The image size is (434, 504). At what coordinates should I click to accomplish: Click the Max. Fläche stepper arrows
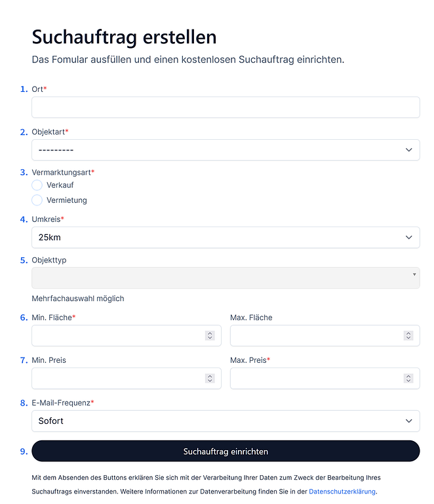coord(408,335)
